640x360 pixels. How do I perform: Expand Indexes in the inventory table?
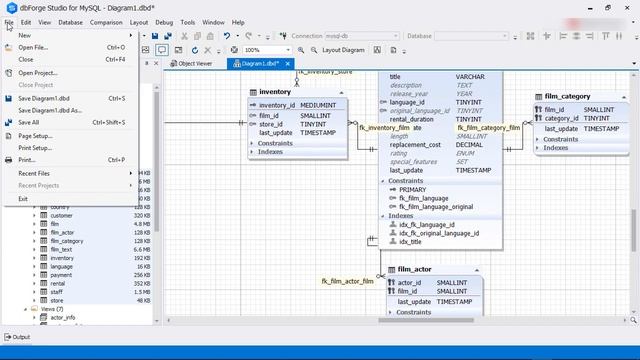[x=252, y=152]
